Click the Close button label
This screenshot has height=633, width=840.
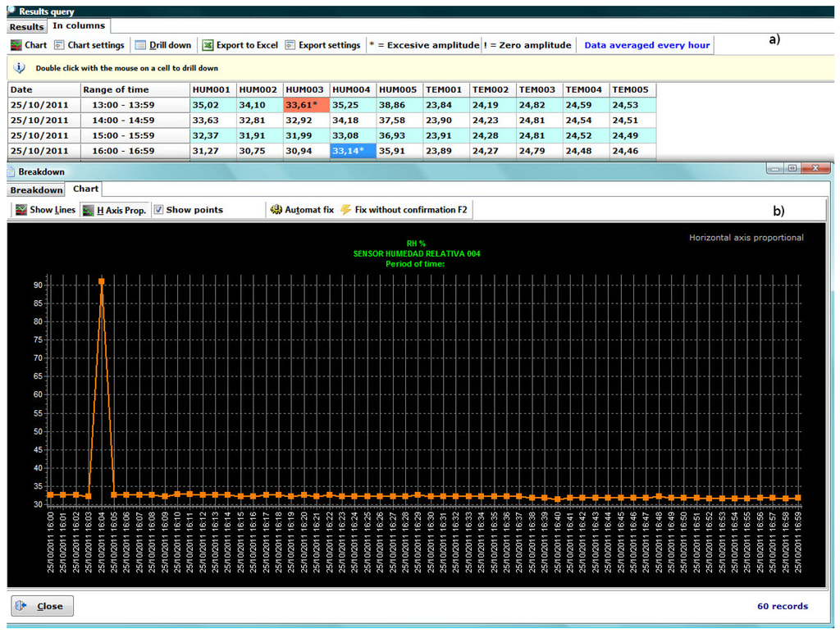coord(50,606)
